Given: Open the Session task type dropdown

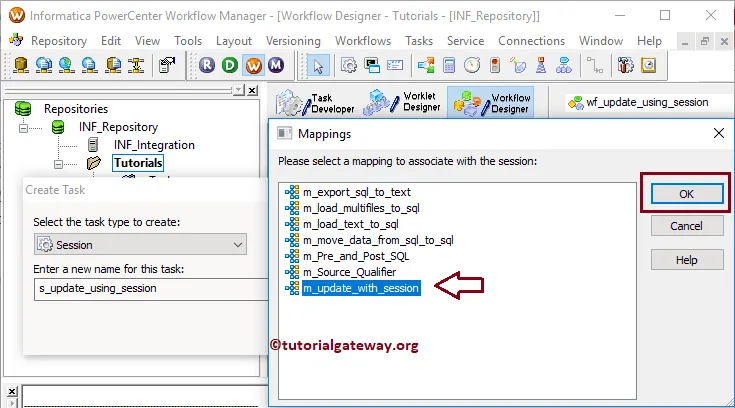Looking at the screenshot, I should [140, 244].
